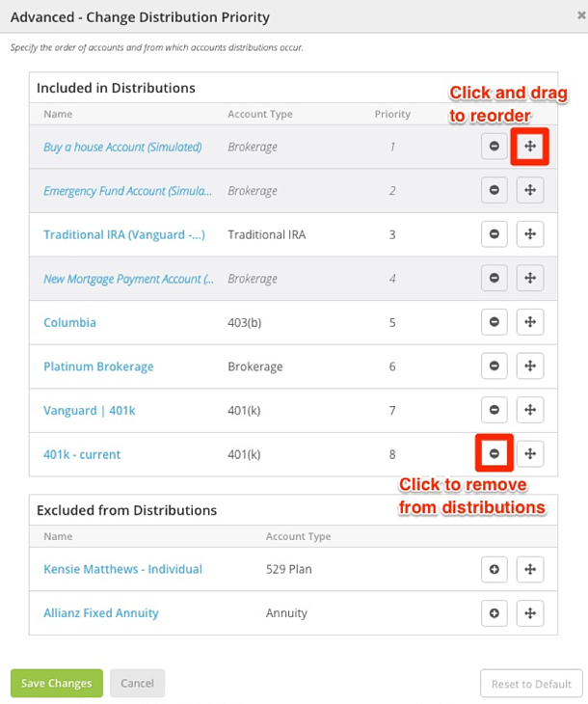The height and width of the screenshot is (704, 588).
Task: Click move icon for New Mortgage Payment Account
Action: 530,279
